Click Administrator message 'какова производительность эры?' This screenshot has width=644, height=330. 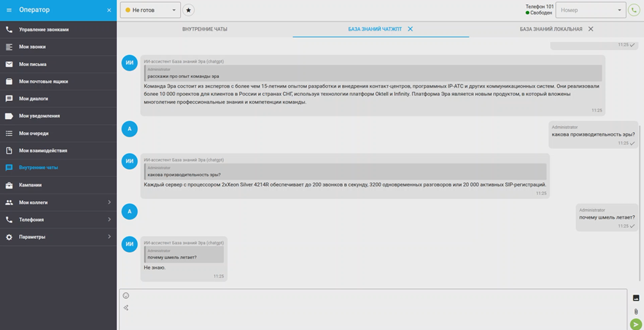pyautogui.click(x=593, y=134)
